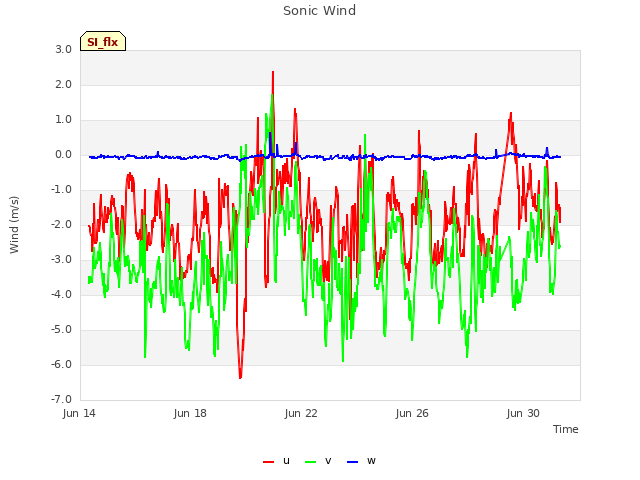Image resolution: width=640 pixels, height=480 pixels.
Task: Click the Wind (m/s) axis title
Action: tap(14, 225)
